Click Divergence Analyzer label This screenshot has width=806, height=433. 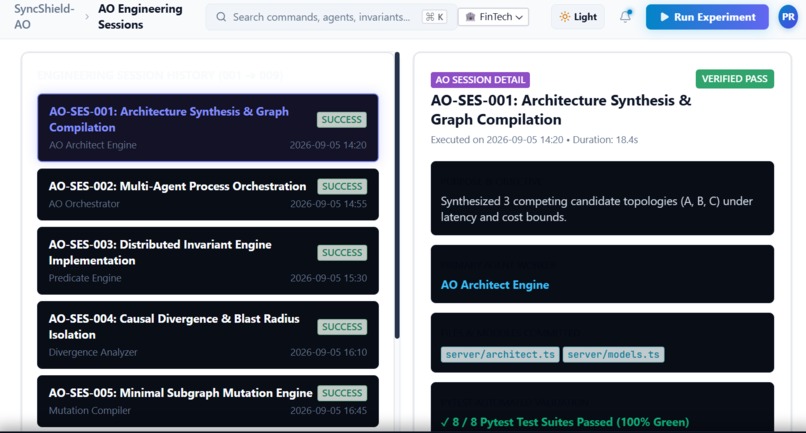point(93,352)
